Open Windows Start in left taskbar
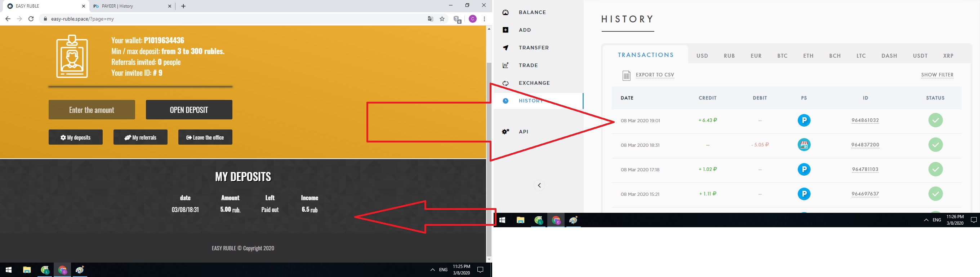 click(x=8, y=270)
